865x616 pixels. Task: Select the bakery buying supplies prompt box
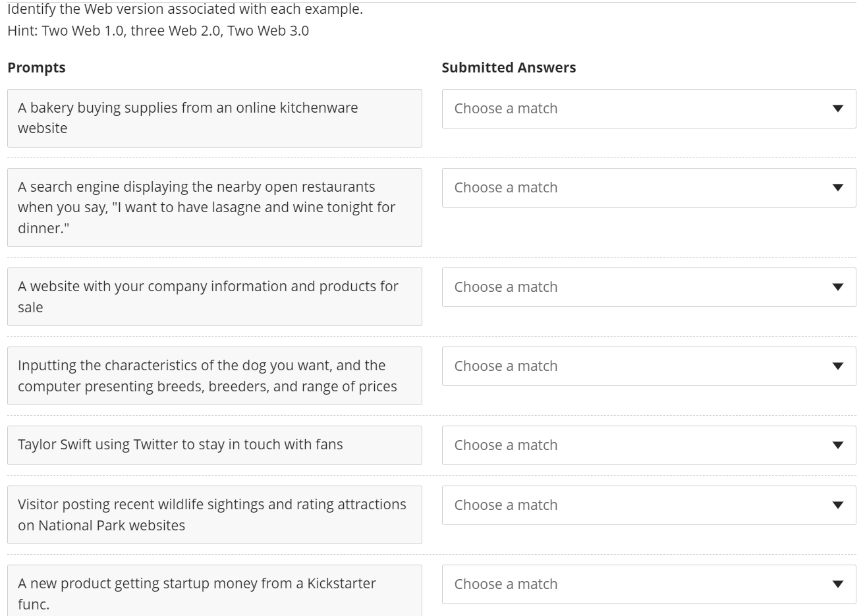pyautogui.click(x=214, y=118)
